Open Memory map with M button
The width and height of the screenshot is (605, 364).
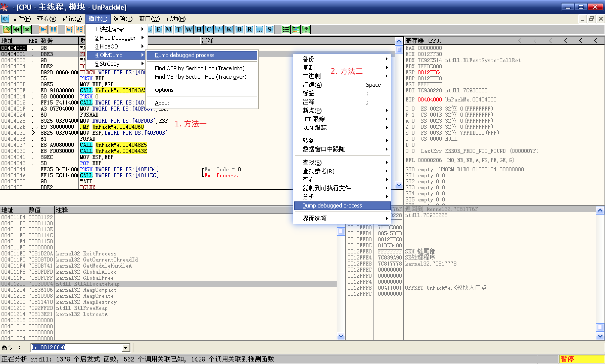point(168,30)
